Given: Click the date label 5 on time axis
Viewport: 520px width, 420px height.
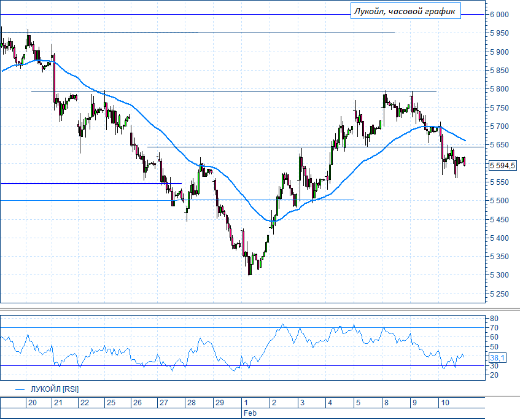Looking at the screenshot, I should coord(358,403).
